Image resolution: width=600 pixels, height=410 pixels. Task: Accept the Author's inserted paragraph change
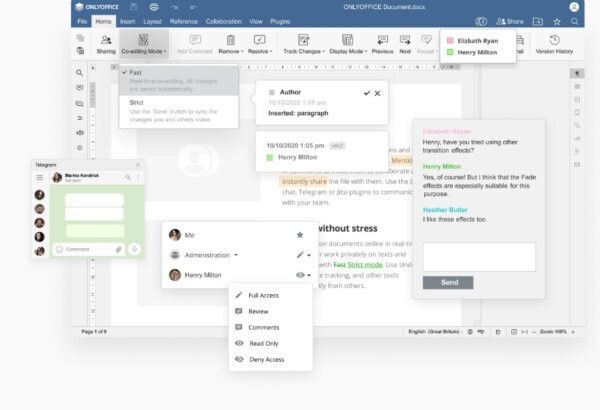pos(367,93)
